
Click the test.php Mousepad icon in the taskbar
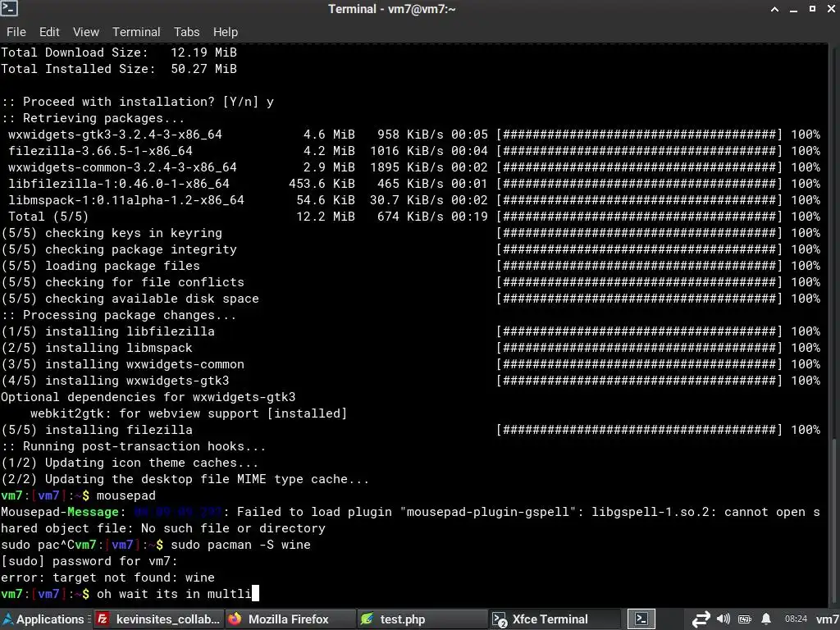tap(367, 619)
